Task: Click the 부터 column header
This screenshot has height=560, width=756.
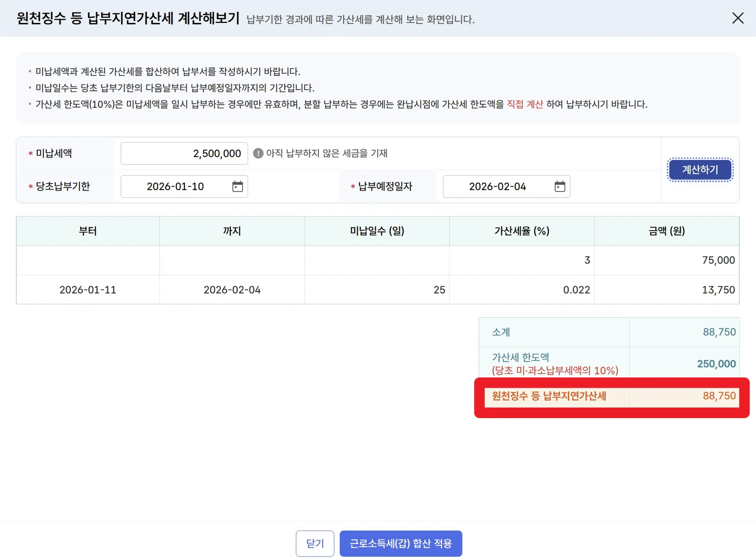Action: tap(88, 231)
